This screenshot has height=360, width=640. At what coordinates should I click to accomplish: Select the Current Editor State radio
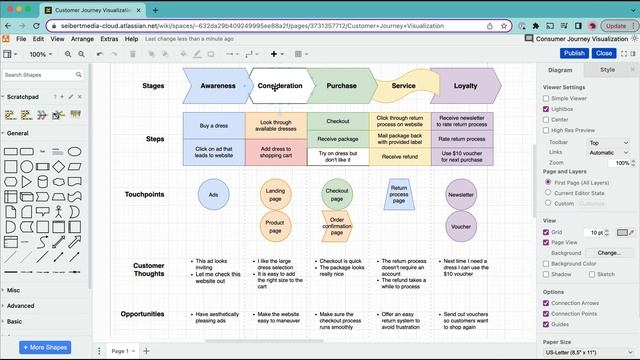548,192
